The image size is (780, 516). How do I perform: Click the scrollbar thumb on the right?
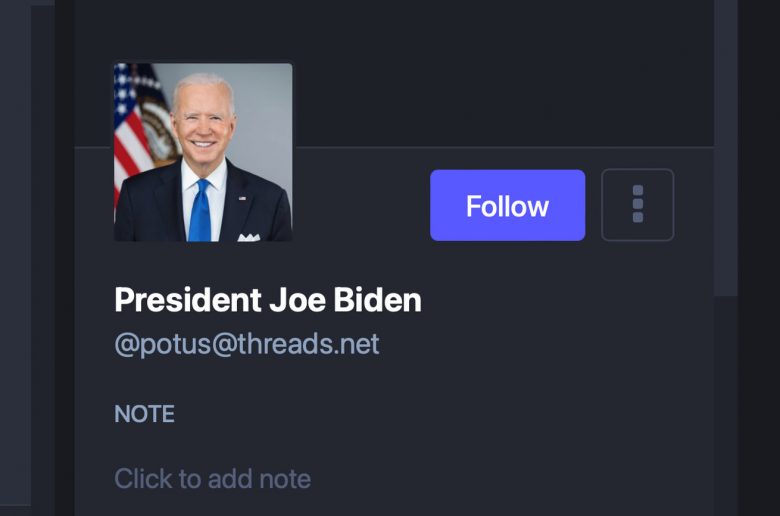(x=726, y=148)
